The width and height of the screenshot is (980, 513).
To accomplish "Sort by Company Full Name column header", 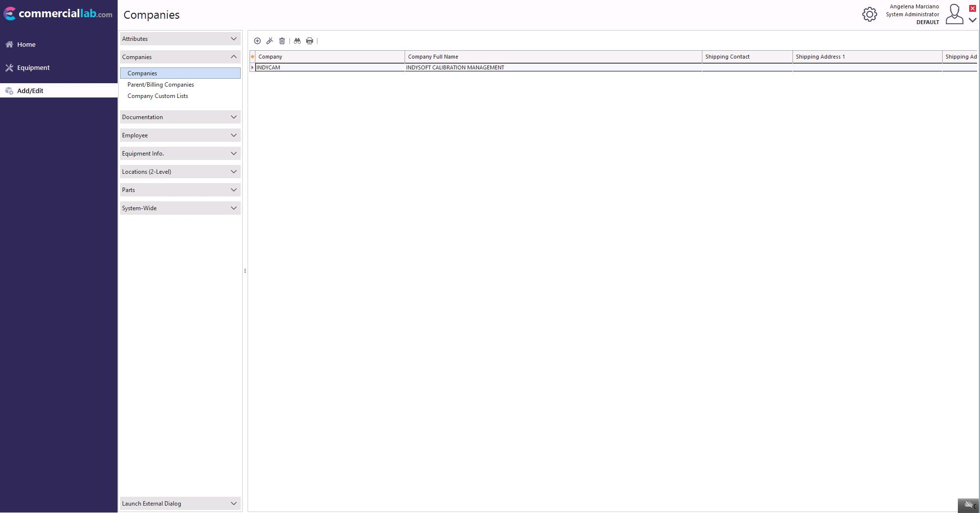I will 553,57.
